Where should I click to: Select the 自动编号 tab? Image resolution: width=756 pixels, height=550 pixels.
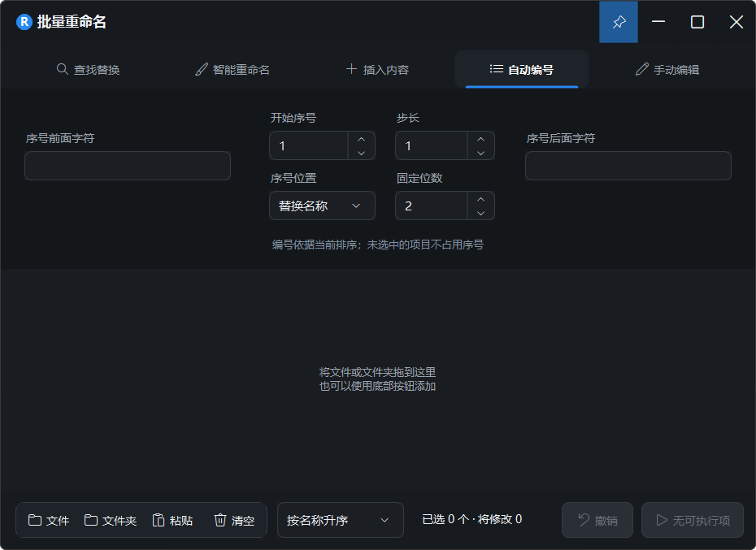[x=522, y=69]
